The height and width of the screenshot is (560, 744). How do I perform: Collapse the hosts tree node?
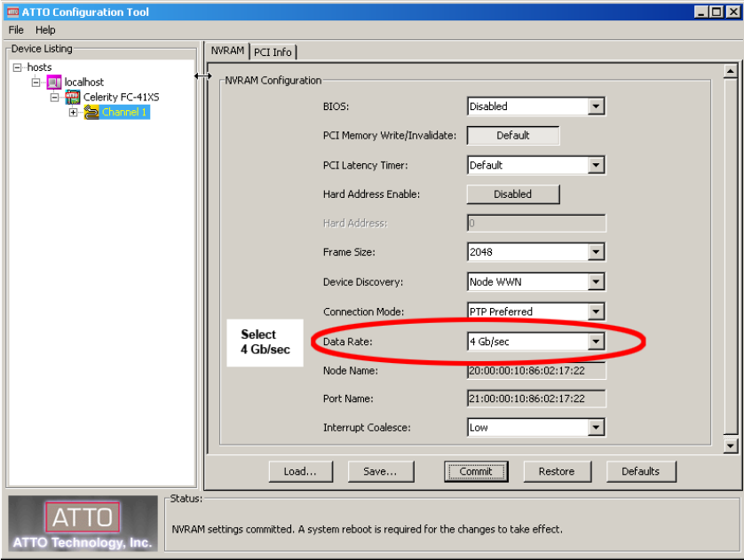(x=18, y=67)
